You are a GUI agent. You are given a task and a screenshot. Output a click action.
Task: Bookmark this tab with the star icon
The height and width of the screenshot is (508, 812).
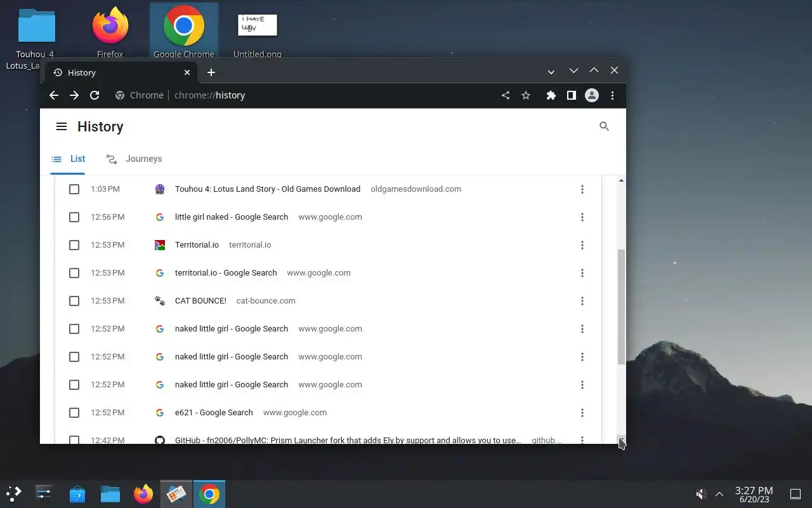click(x=526, y=95)
